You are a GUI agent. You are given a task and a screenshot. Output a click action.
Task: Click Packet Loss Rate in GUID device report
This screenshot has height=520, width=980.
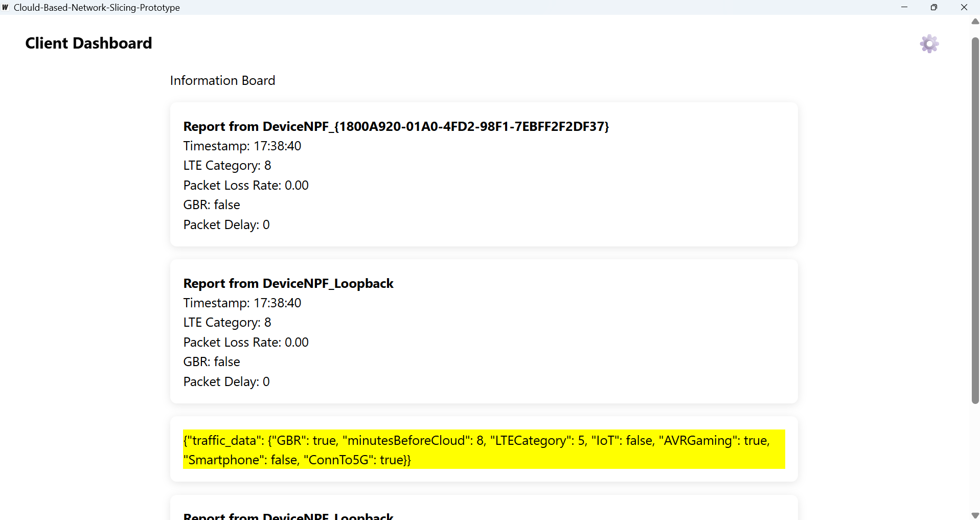click(x=246, y=185)
